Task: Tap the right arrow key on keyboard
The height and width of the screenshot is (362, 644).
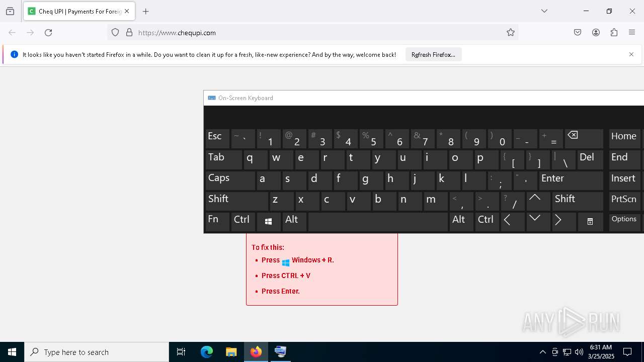Action: (564, 222)
